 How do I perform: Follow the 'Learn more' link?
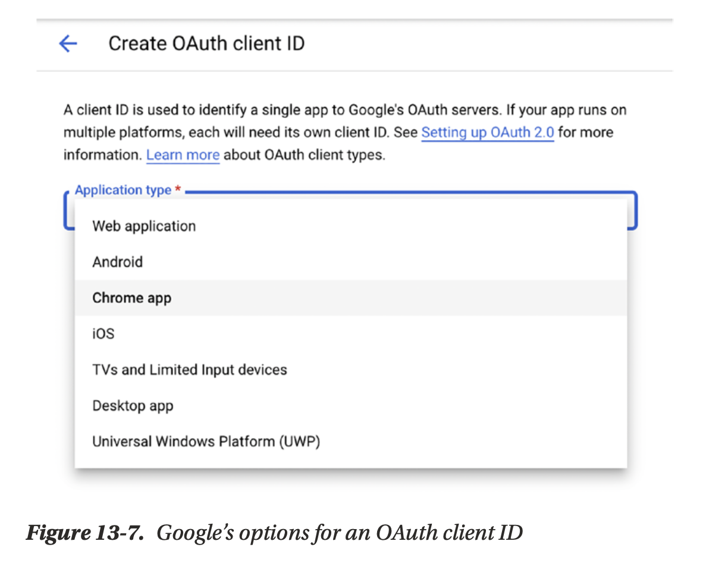[183, 155]
